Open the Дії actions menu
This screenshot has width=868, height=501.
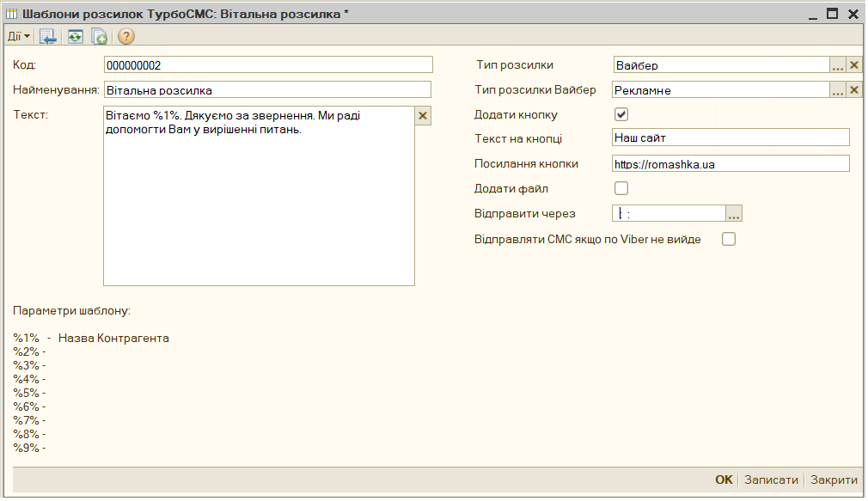click(x=19, y=36)
